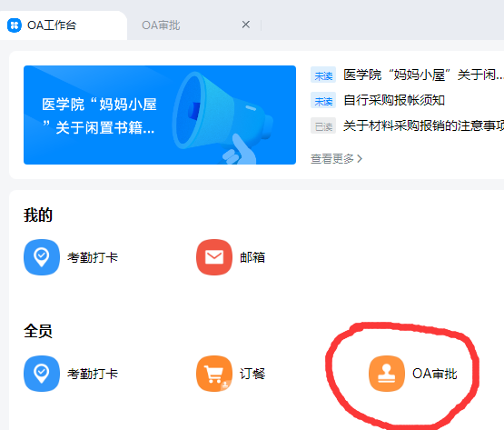Click the 订餐 text label
The width and height of the screenshot is (504, 430).
click(252, 374)
